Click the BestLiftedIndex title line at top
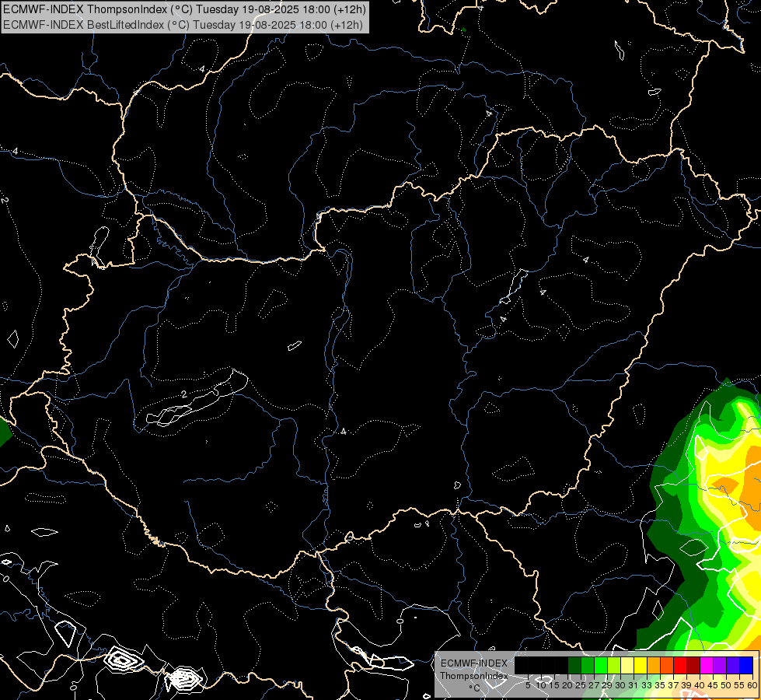The image size is (761, 700). (x=183, y=25)
